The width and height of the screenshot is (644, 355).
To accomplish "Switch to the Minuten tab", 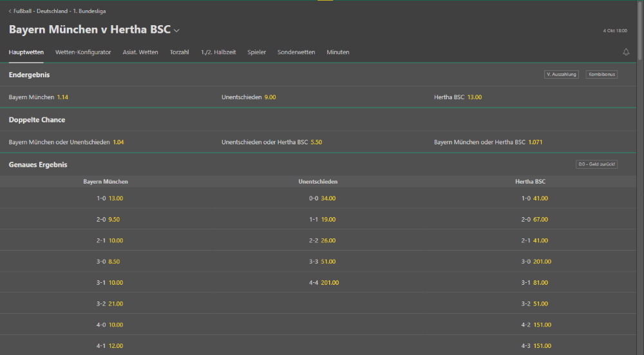I will pyautogui.click(x=338, y=52).
